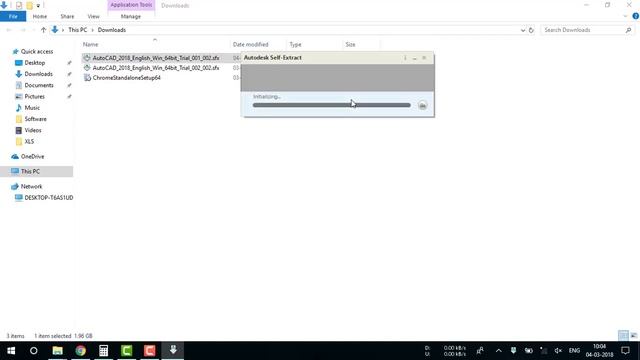Open Cortana search circle on taskbar
The width and height of the screenshot is (640, 360).
(33, 351)
